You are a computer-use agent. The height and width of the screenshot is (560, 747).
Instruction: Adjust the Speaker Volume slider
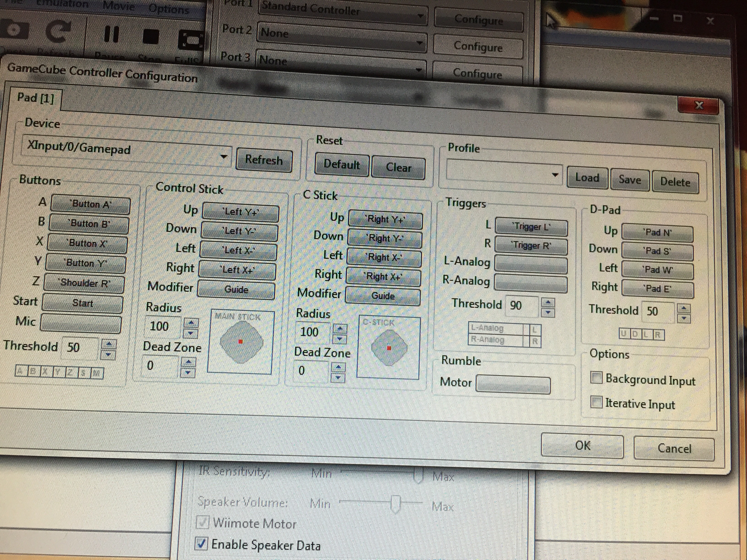(x=380, y=503)
